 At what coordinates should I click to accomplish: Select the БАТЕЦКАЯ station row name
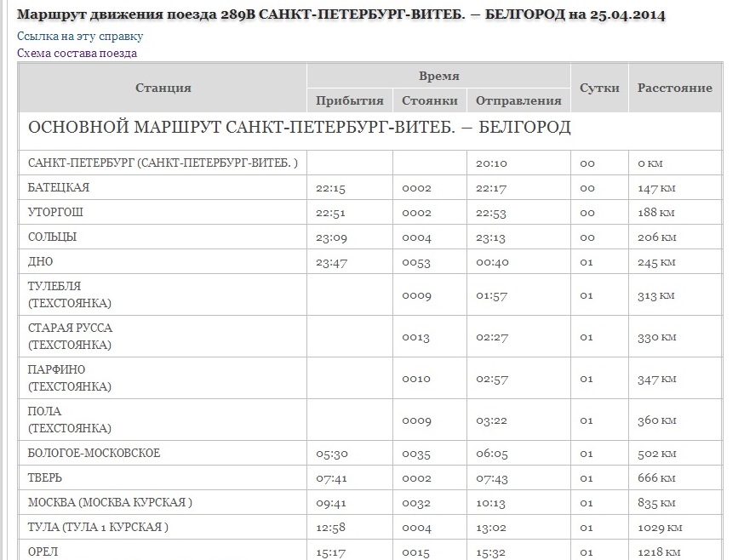(59, 188)
